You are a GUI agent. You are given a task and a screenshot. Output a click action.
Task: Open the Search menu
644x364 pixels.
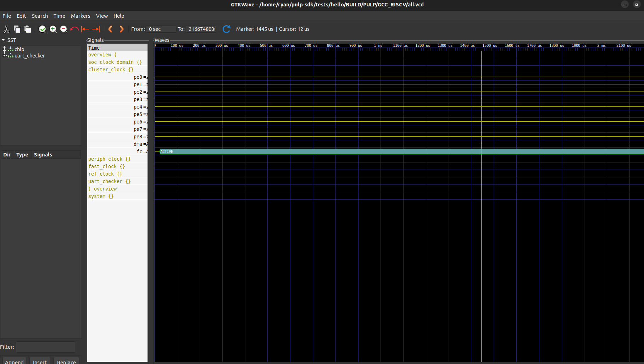pyautogui.click(x=40, y=16)
